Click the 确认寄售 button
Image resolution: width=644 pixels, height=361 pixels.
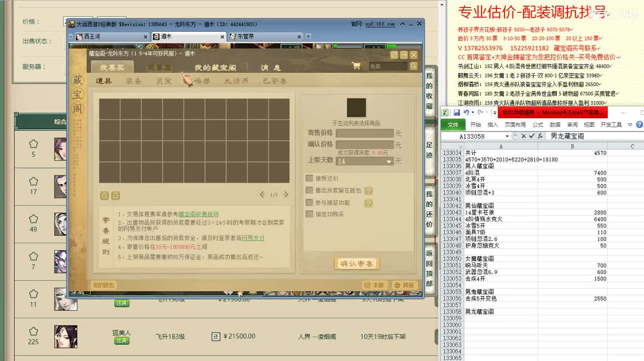[357, 264]
